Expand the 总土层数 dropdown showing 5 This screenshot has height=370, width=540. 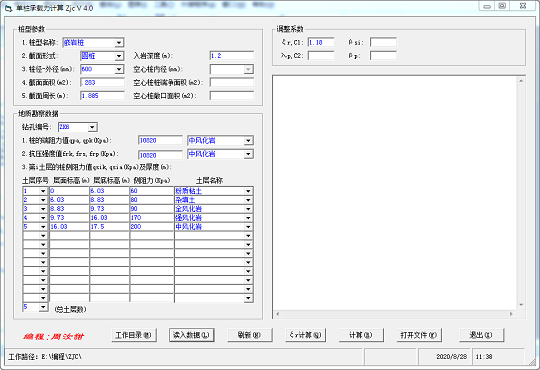click(x=43, y=307)
